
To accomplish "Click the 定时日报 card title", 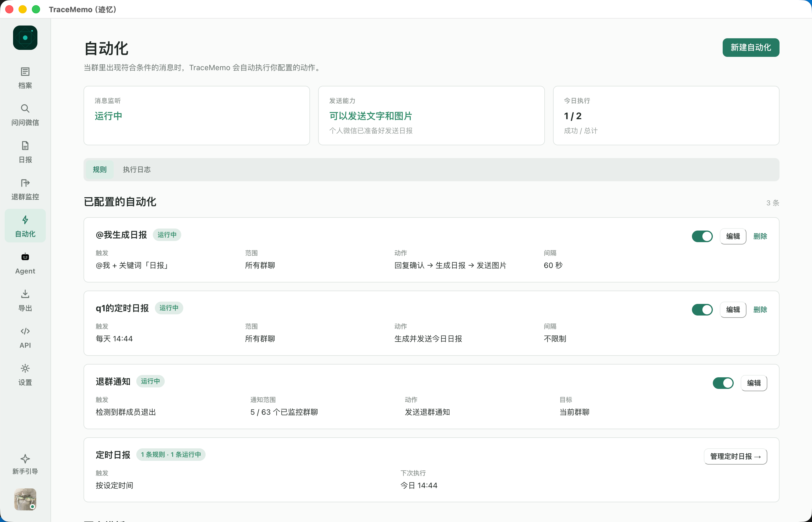I will click(113, 455).
